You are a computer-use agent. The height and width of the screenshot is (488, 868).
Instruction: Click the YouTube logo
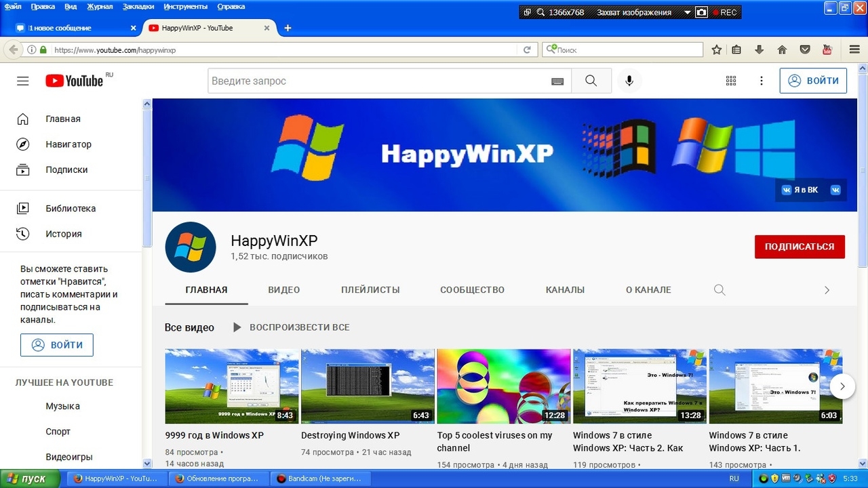click(x=75, y=81)
